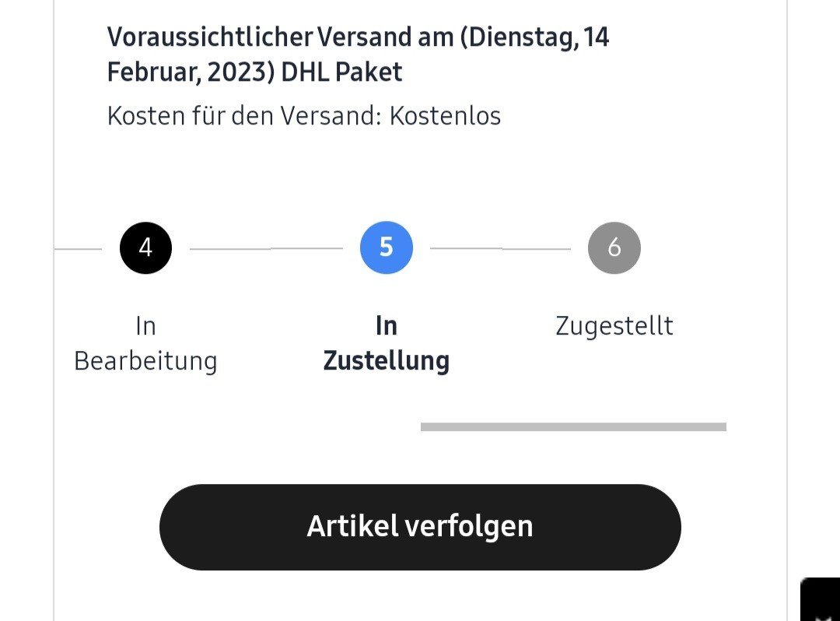This screenshot has height=621, width=840.
Task: Click the word "Zustellung" below step 5
Action: coord(387,361)
